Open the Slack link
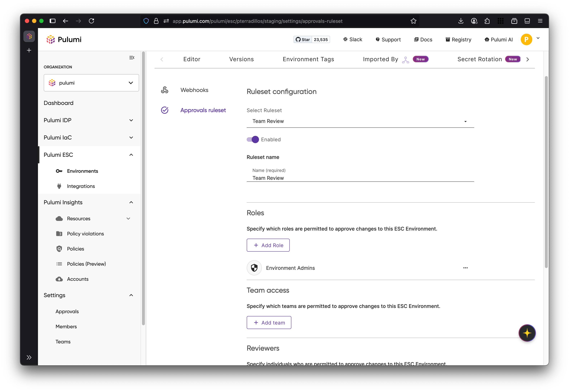 [x=353, y=40]
